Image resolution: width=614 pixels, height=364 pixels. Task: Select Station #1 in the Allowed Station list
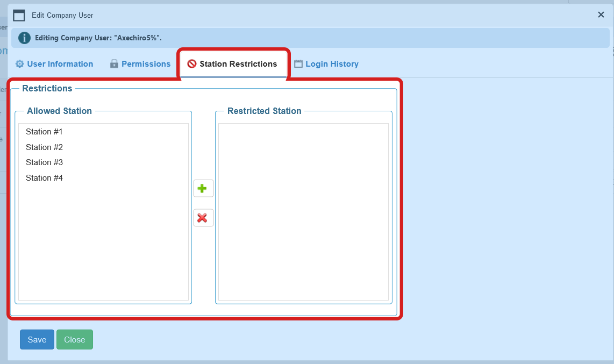[x=44, y=131]
